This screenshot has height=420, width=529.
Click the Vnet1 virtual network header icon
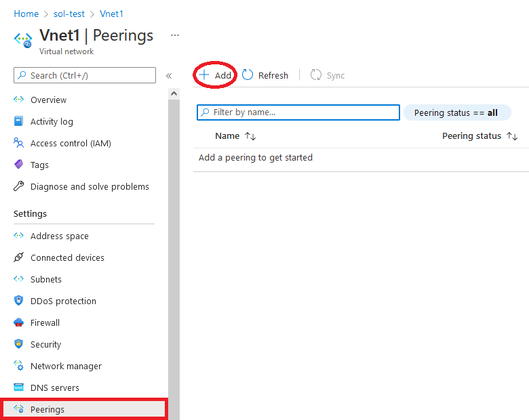pyautogui.click(x=23, y=40)
